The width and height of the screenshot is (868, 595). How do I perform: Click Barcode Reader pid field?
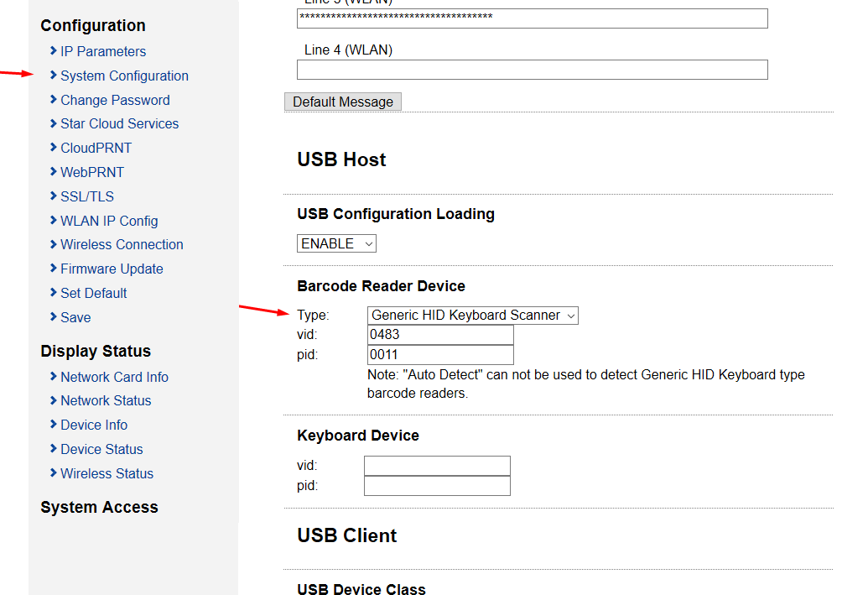[440, 355]
